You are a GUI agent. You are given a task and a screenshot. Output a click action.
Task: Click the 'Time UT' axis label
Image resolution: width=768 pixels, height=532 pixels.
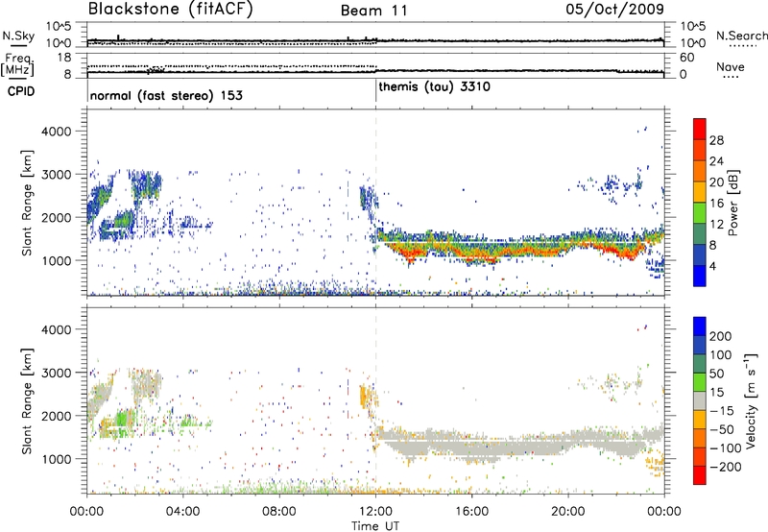[375, 525]
